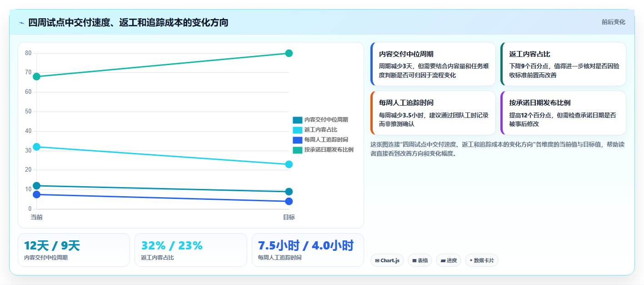The width and height of the screenshot is (644, 285).
Task: Click cyan 返工 data point at 当前
Action: click(x=36, y=147)
